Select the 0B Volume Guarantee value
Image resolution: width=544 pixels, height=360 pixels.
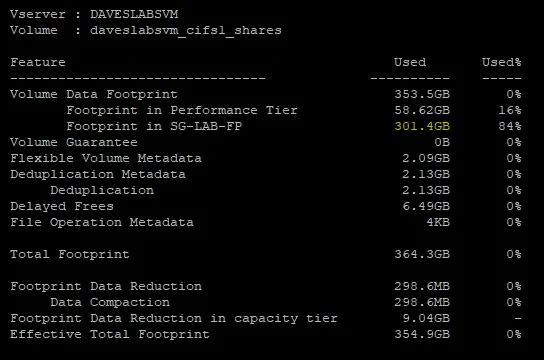tap(442, 142)
